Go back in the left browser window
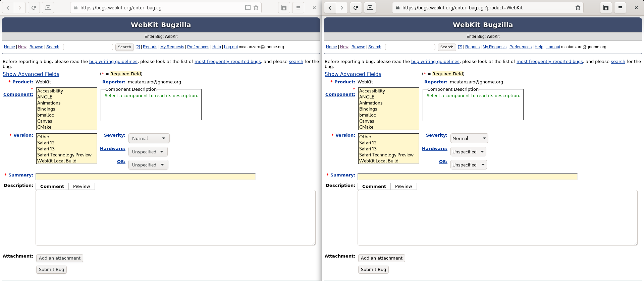The image size is (644, 281). click(8, 8)
